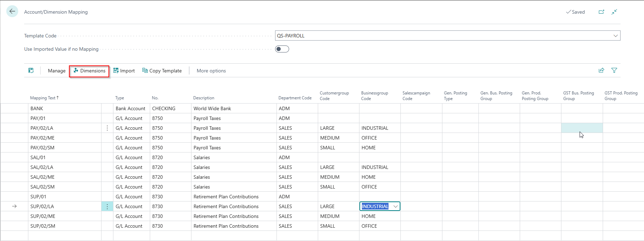Open the INDUSTRIAL Businessgroup dropdown arrow
644x241 pixels.
tap(395, 206)
